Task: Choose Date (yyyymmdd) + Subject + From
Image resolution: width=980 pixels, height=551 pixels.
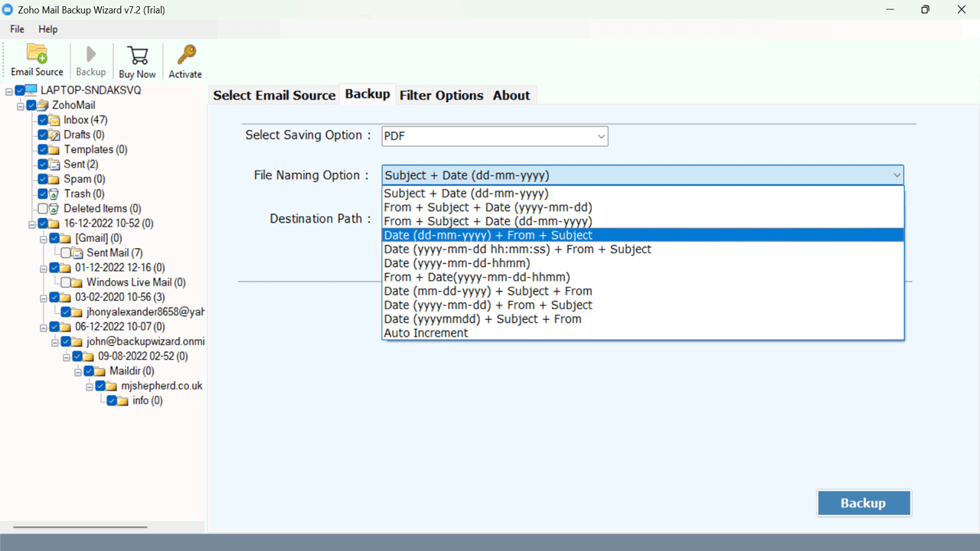Action: tap(643, 319)
